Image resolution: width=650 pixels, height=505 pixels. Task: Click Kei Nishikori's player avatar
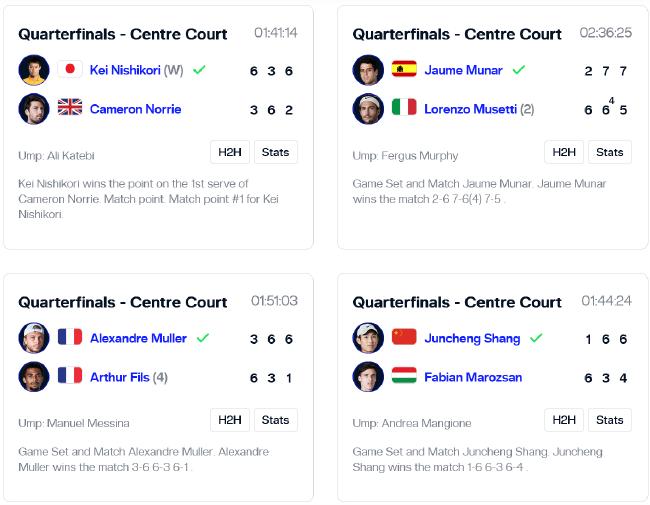34,70
